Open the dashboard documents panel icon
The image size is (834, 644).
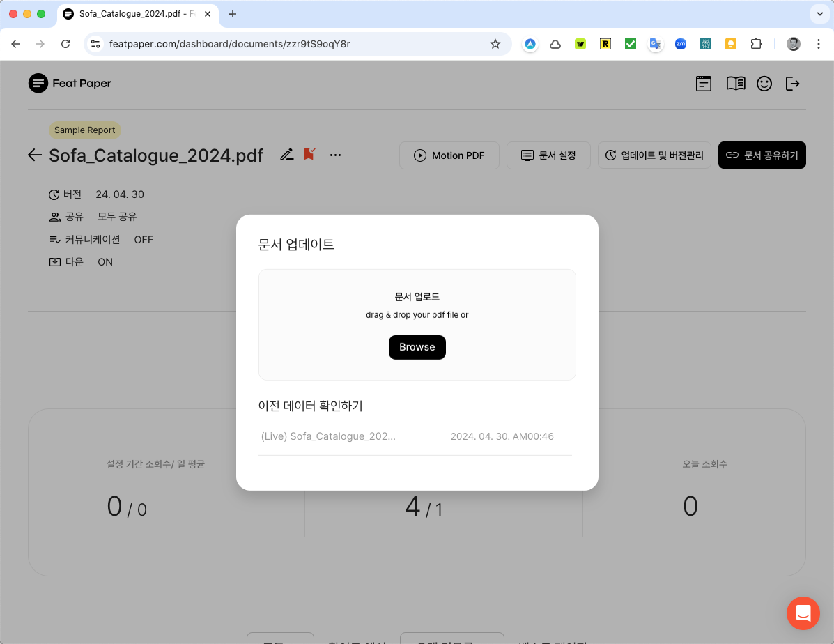(704, 83)
